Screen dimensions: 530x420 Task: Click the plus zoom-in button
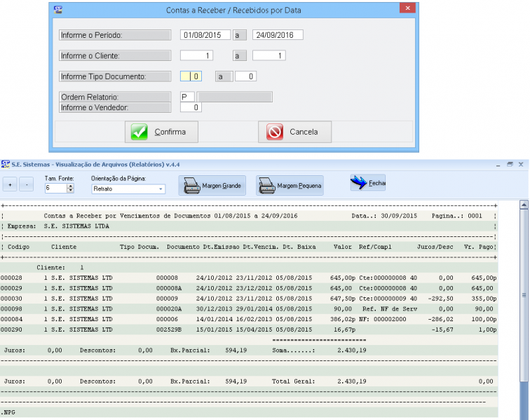(10, 185)
